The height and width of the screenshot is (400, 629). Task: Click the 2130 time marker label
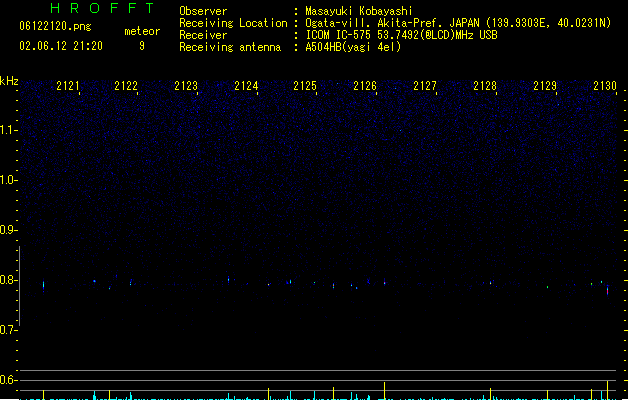[605, 86]
